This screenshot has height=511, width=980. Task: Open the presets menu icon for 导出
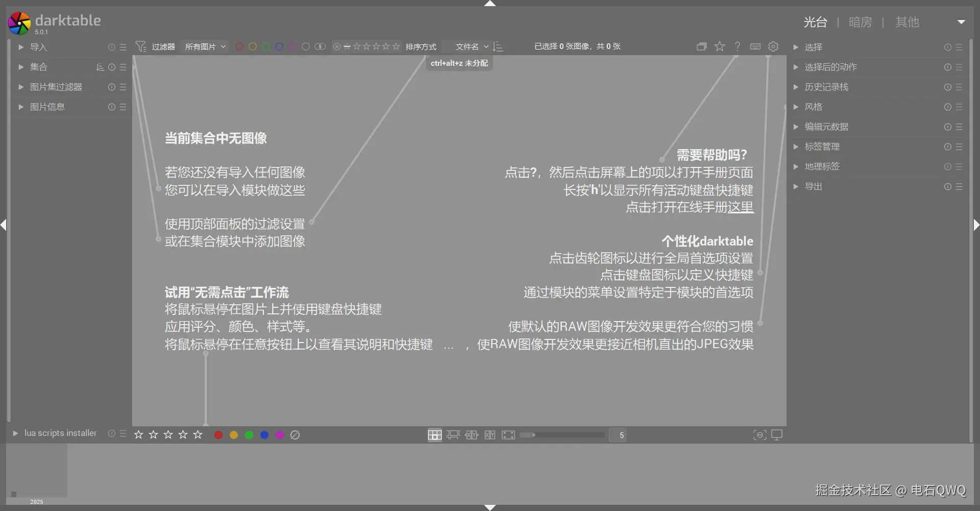pos(959,186)
